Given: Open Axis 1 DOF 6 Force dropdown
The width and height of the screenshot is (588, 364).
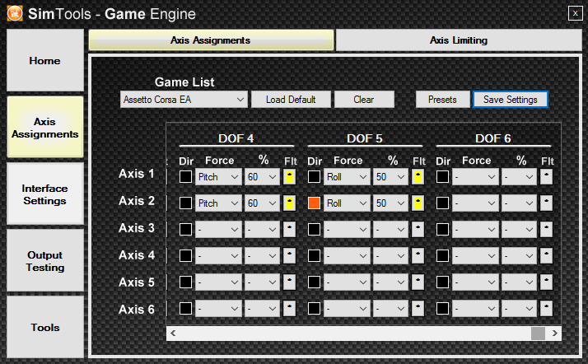Looking at the screenshot, I should tap(475, 176).
